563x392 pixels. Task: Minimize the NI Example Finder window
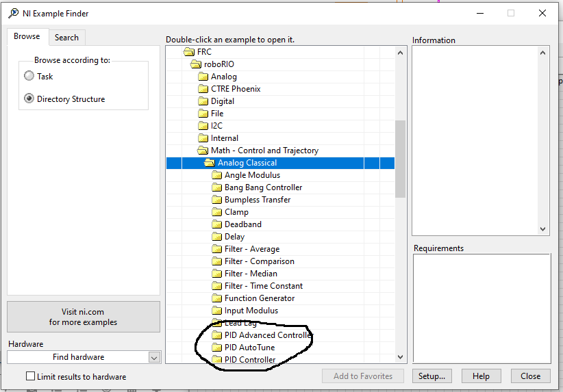click(480, 13)
